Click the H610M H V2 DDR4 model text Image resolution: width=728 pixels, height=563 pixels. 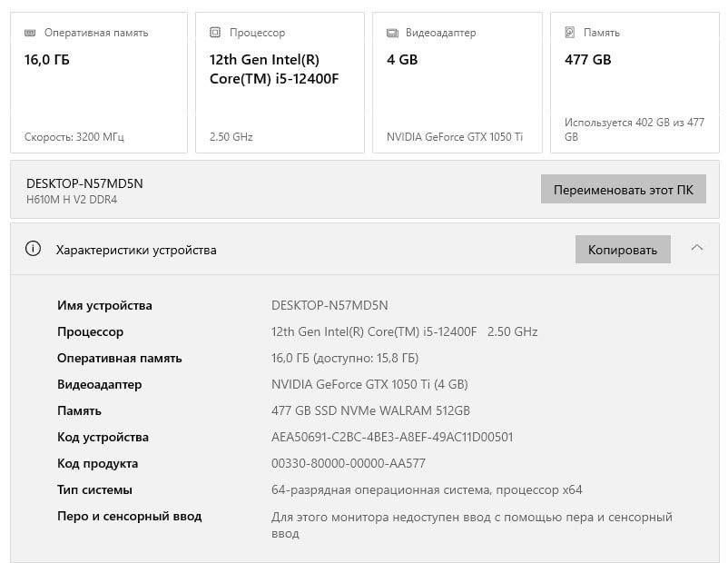tap(72, 200)
